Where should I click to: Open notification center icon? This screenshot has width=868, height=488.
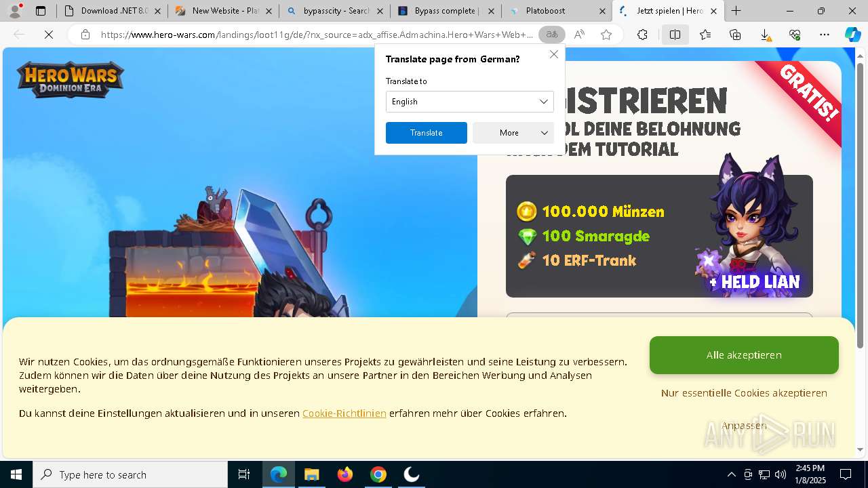click(846, 474)
